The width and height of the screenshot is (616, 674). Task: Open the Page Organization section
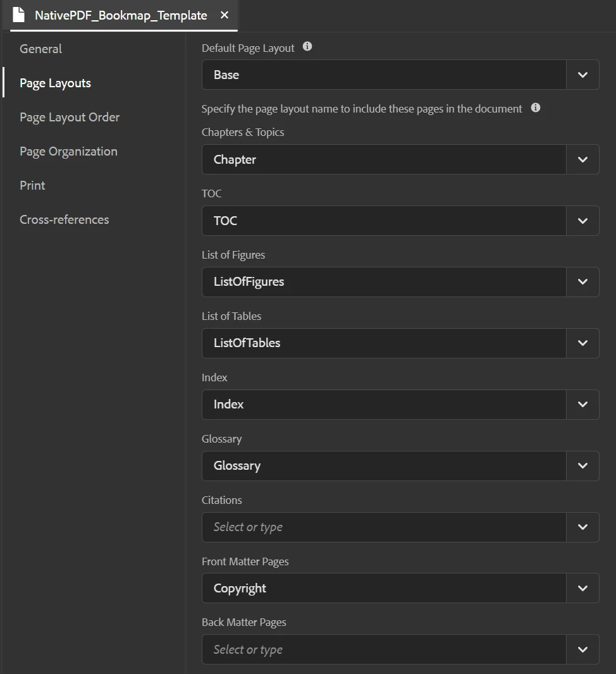[68, 151]
